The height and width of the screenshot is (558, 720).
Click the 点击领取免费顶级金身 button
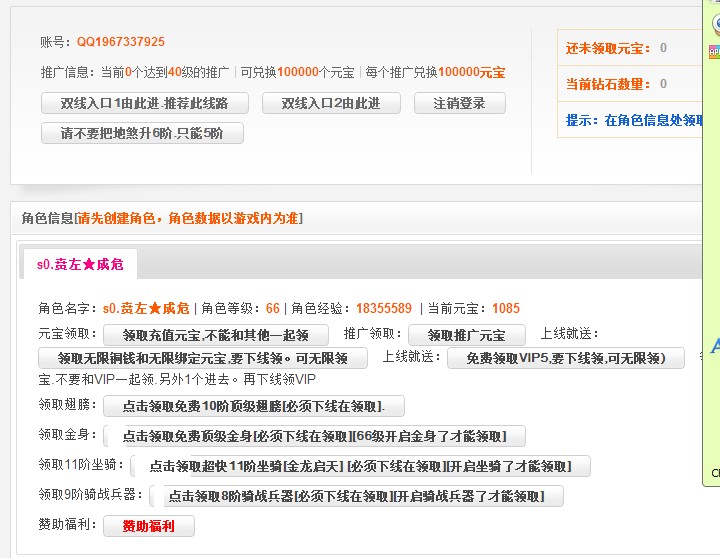[x=315, y=436]
